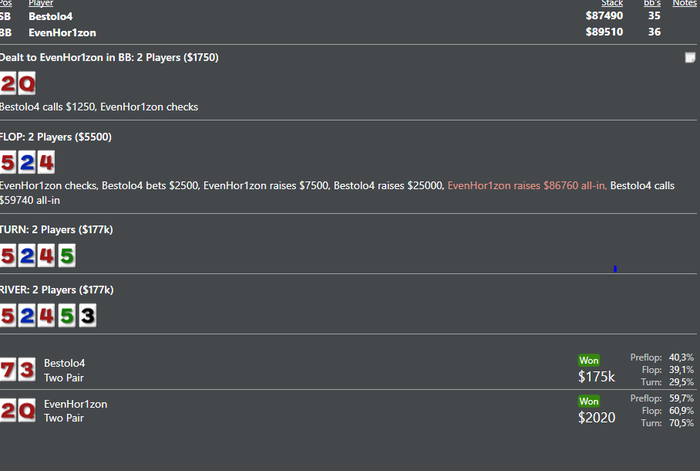Click the $175k winnings amount

596,377
